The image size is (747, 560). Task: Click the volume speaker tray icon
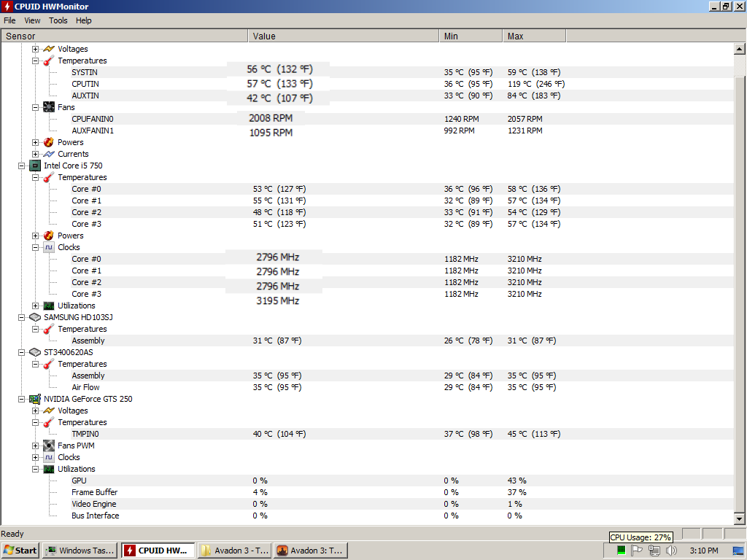pos(671,551)
